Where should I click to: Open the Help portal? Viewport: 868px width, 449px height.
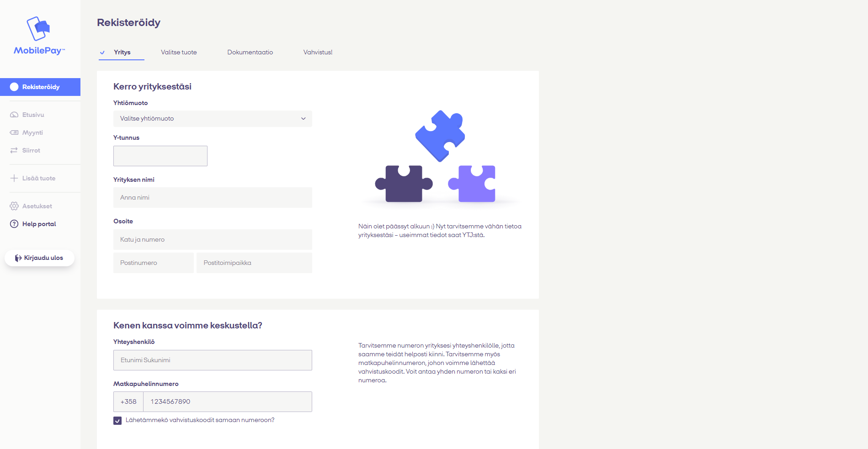39,224
